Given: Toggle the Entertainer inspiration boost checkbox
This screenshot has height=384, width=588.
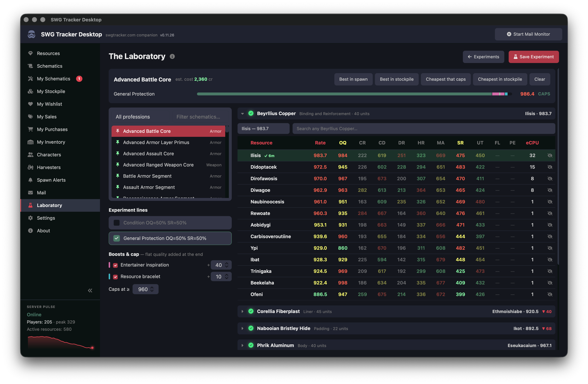Looking at the screenshot, I should point(116,265).
